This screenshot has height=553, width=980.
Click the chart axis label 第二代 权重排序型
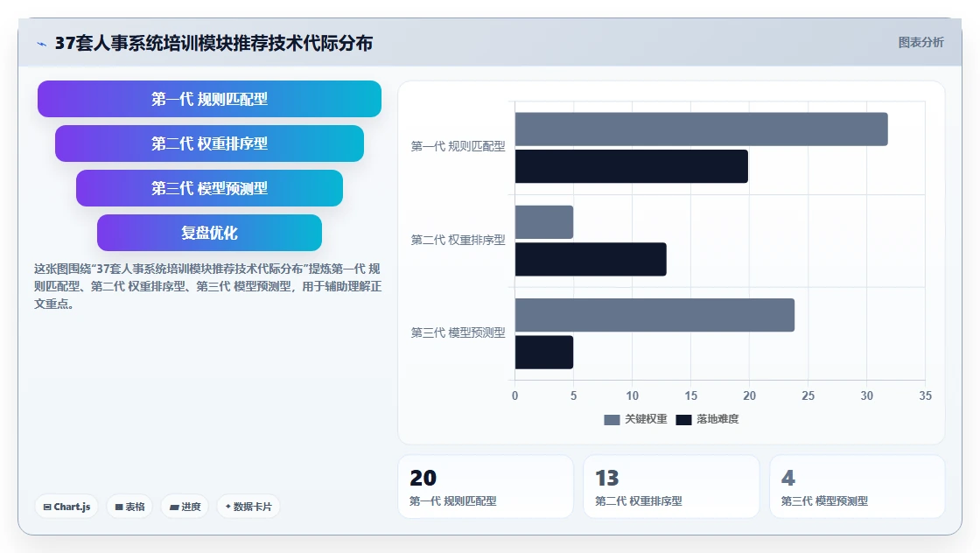458,240
